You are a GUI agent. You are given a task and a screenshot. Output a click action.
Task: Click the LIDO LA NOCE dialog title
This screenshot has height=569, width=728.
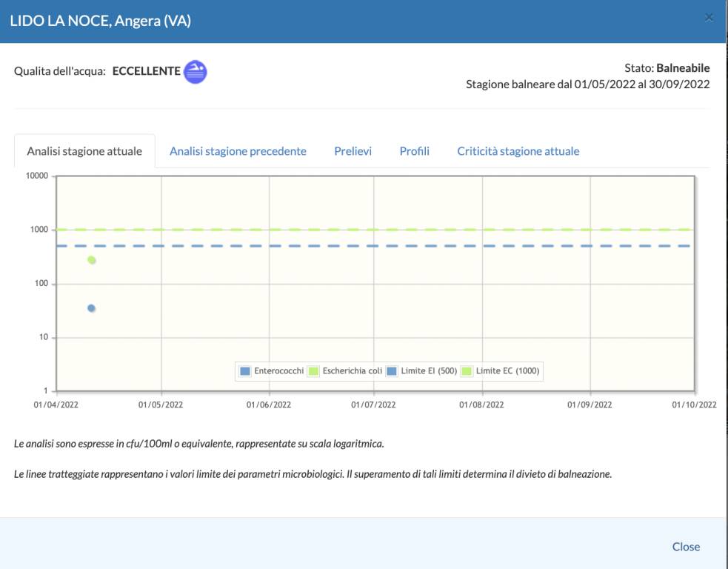(x=100, y=21)
